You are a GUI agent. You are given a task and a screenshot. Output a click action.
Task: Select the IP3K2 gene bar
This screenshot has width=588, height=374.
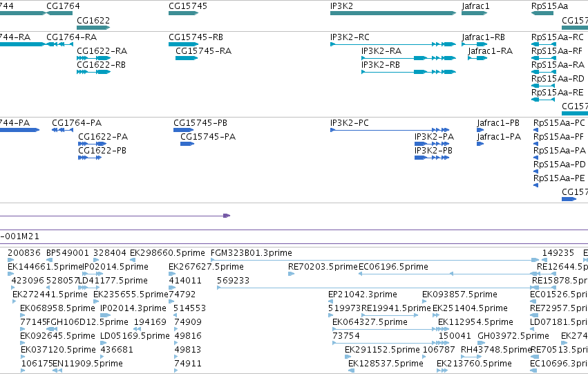click(393, 13)
